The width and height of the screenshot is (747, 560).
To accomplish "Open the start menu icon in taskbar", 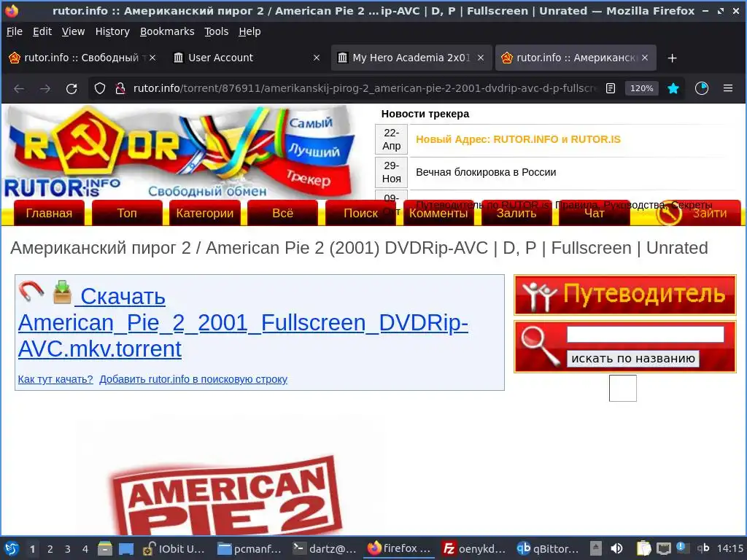I will point(12,548).
